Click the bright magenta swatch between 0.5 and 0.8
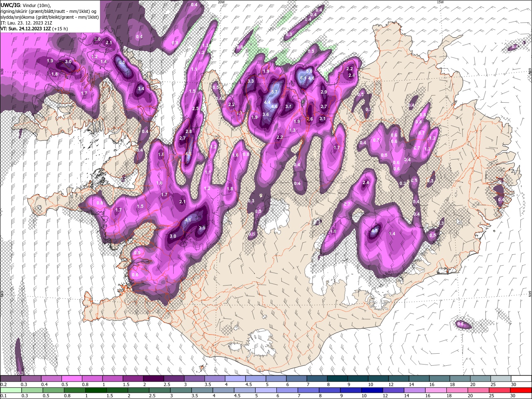This screenshot has width=532, height=399. 71,379
